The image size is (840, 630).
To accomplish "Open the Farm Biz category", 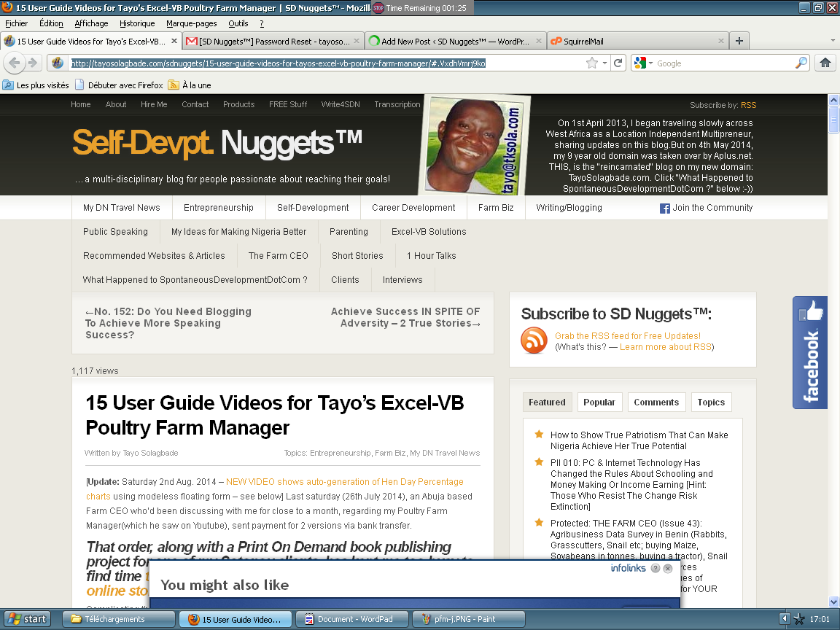I will pos(496,208).
